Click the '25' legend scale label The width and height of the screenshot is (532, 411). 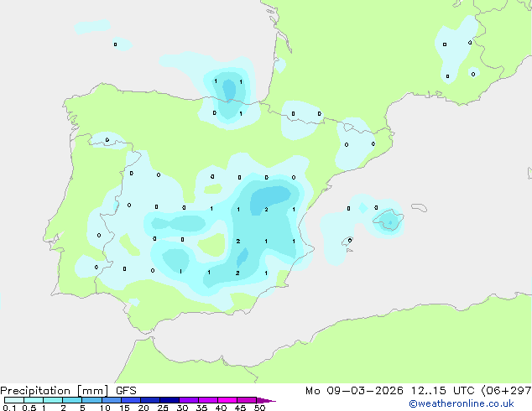pos(163,408)
